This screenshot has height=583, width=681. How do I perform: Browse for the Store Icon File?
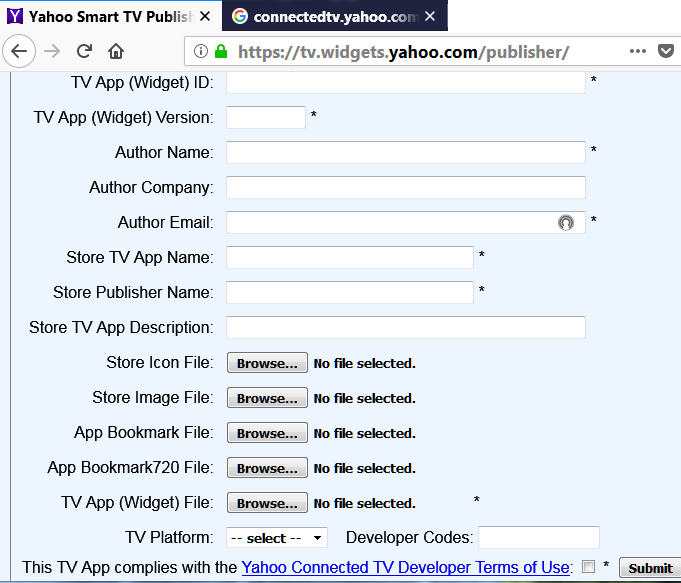267,364
